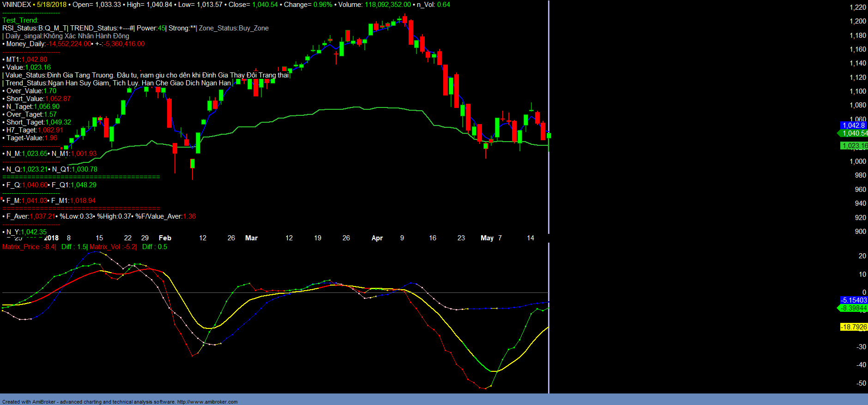
Task: Click the green 1,040.54 close price marker
Action: (x=854, y=133)
